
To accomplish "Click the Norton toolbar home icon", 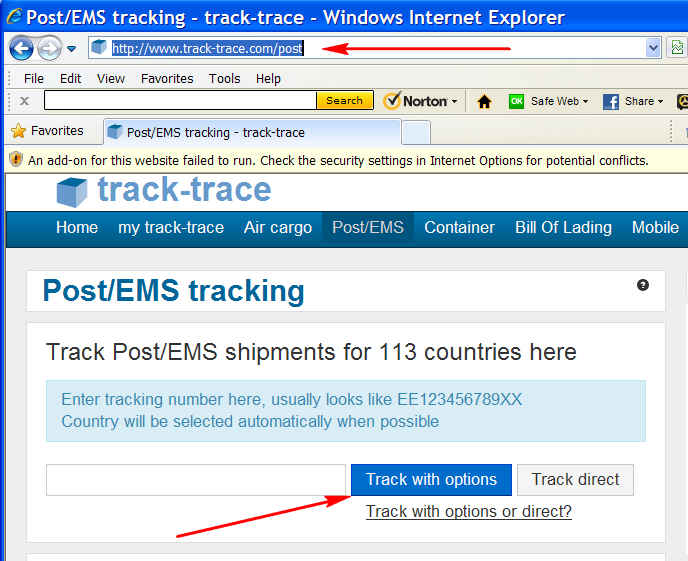I will [484, 102].
